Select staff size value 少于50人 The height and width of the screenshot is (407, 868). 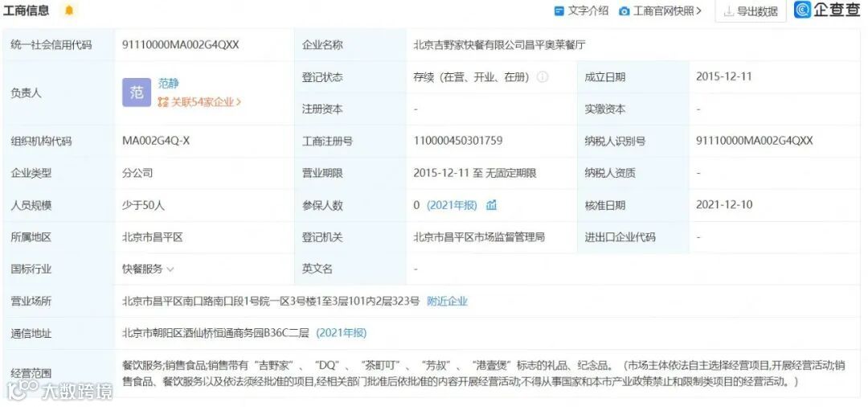143,205
